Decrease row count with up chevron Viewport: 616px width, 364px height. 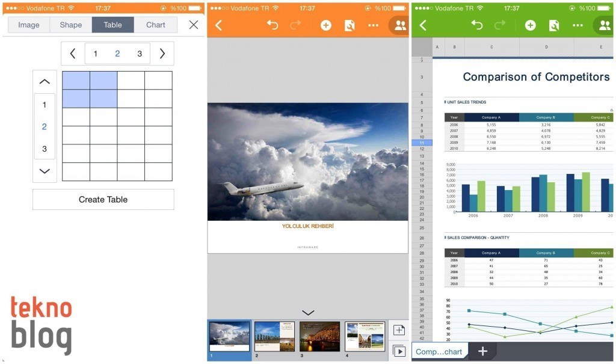click(x=45, y=82)
